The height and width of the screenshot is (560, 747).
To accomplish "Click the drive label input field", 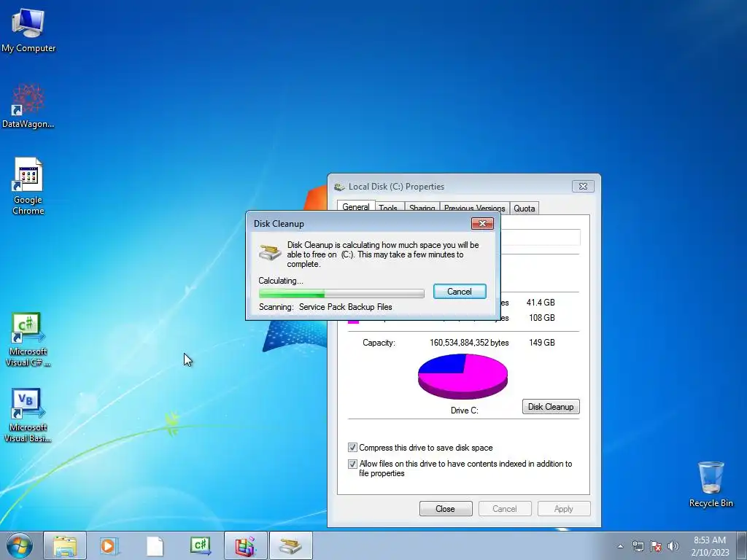I will click(x=541, y=237).
